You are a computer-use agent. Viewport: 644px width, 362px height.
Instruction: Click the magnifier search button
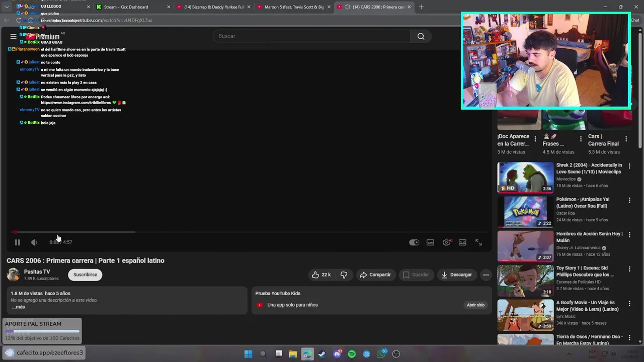[x=421, y=36]
